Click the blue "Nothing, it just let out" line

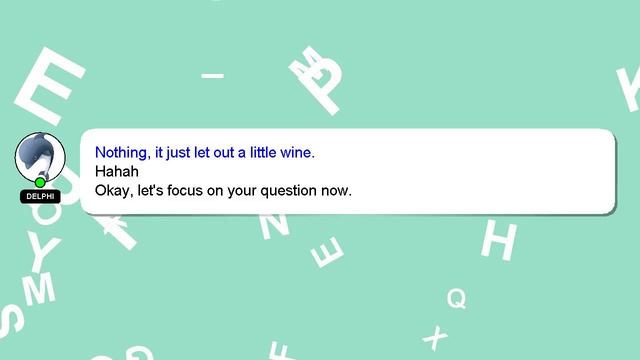tap(204, 153)
